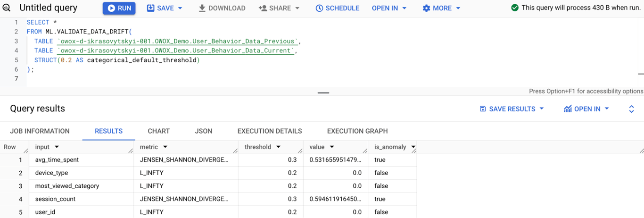Open the JSON tab
Viewport: 644px width, 218px height.
(x=204, y=131)
